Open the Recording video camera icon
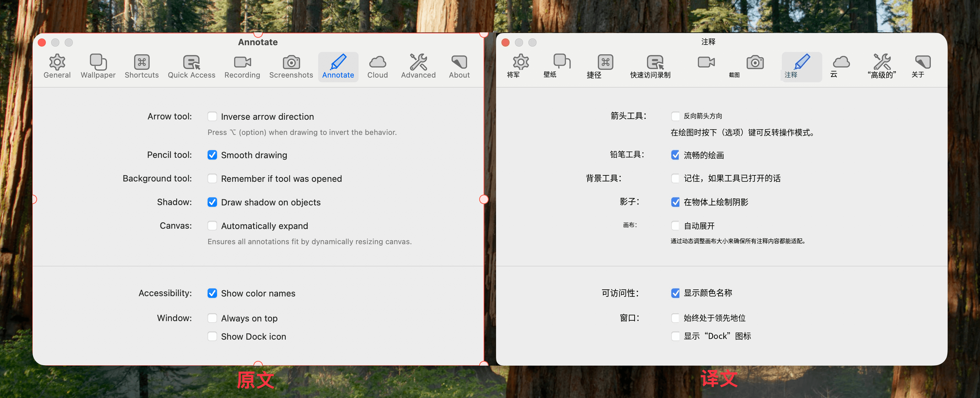 click(242, 62)
